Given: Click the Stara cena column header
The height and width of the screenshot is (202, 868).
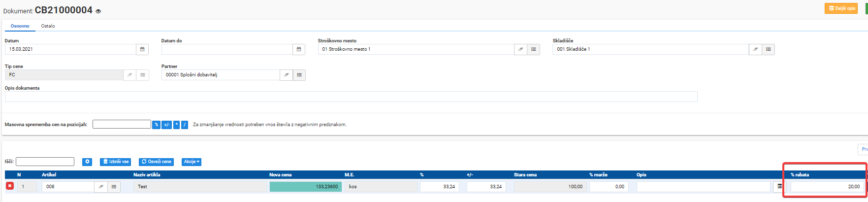Looking at the screenshot, I should [x=525, y=175].
